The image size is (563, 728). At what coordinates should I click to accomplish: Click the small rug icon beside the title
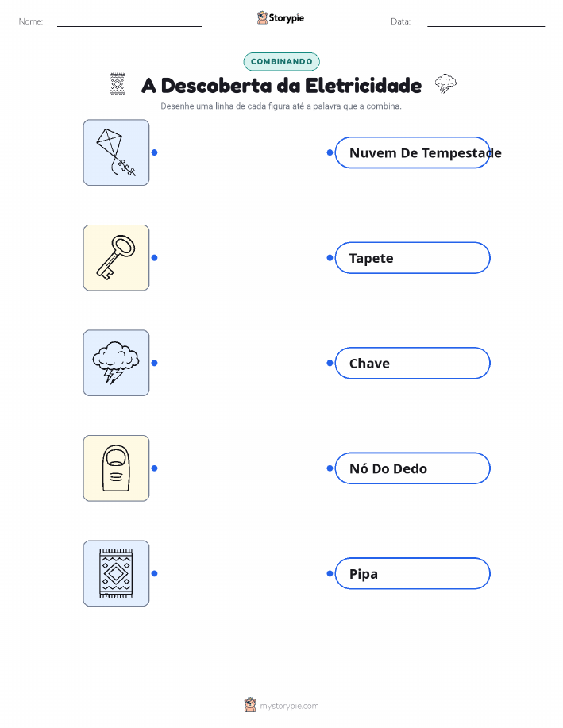click(x=118, y=84)
